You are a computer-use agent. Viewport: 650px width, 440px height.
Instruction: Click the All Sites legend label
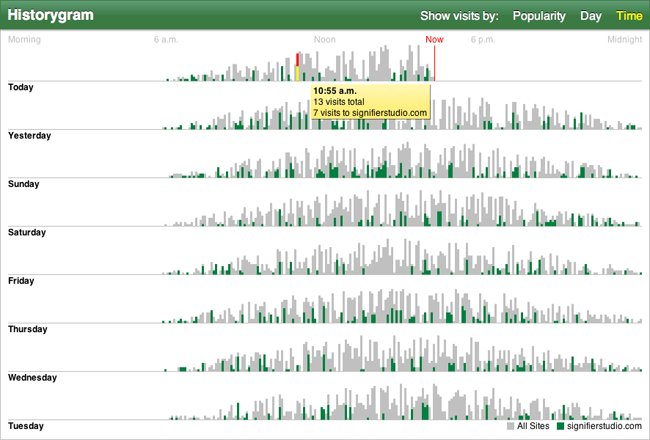click(533, 426)
